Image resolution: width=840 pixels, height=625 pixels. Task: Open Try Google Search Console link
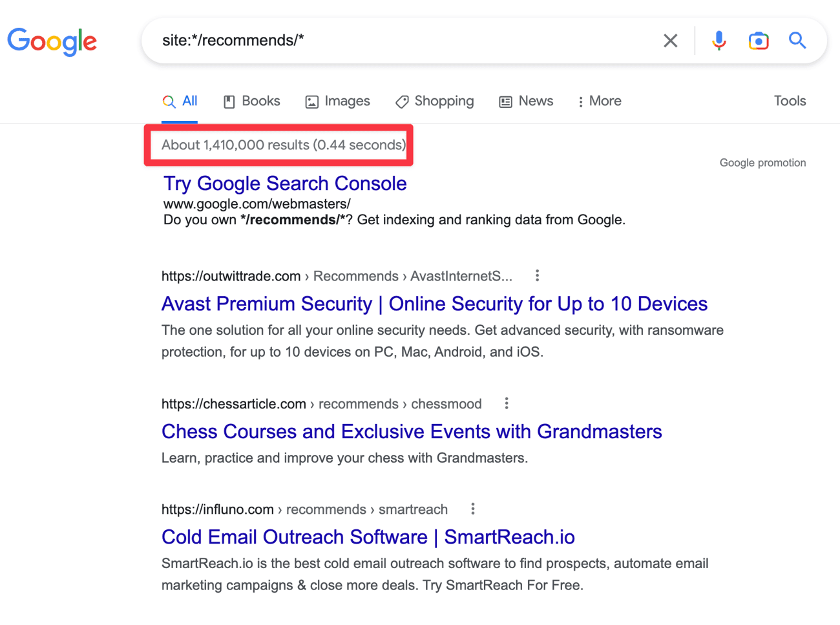(x=285, y=184)
